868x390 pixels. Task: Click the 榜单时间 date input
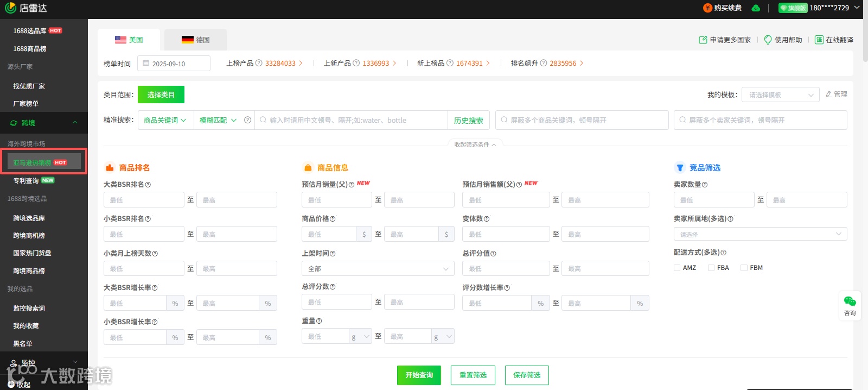174,64
